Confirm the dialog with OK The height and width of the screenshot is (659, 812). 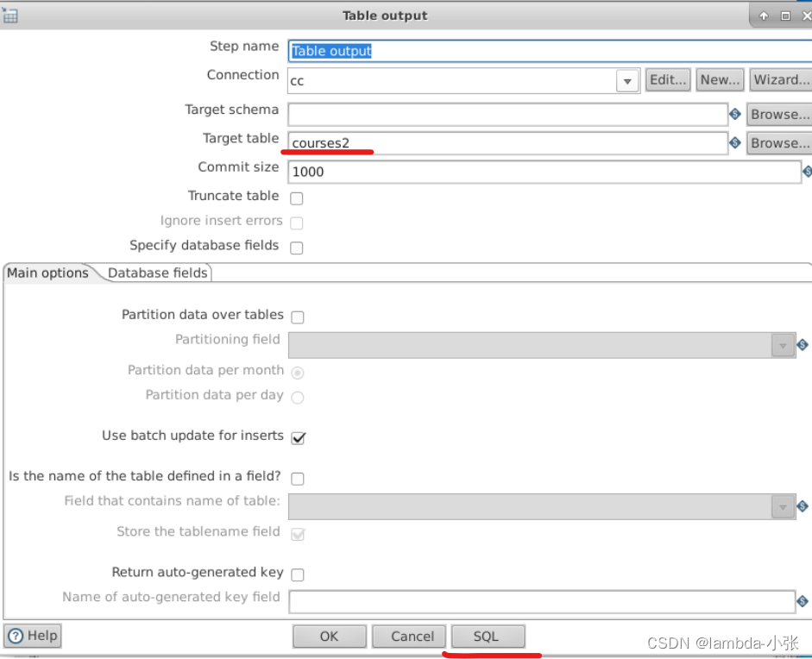pyautogui.click(x=330, y=637)
